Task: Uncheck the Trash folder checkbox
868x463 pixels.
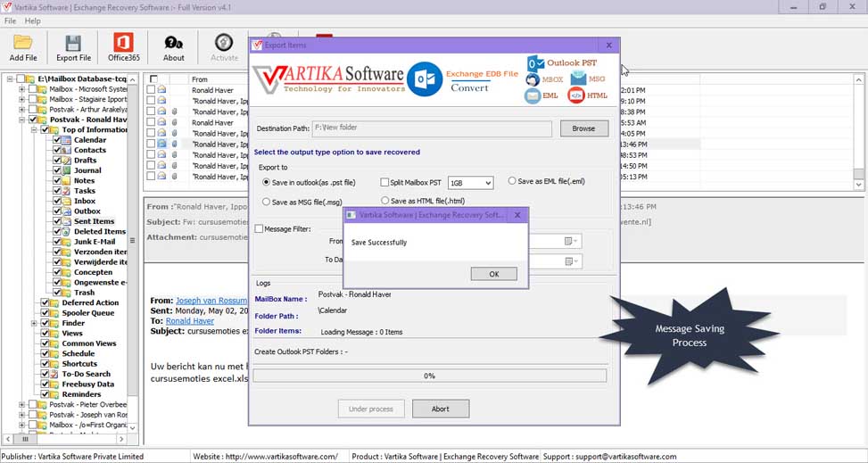Action: coord(57,293)
